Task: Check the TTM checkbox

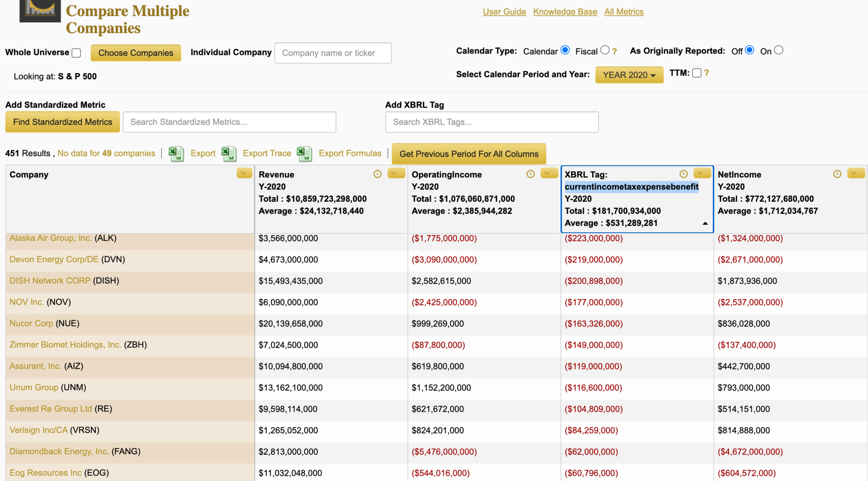Action: (697, 73)
